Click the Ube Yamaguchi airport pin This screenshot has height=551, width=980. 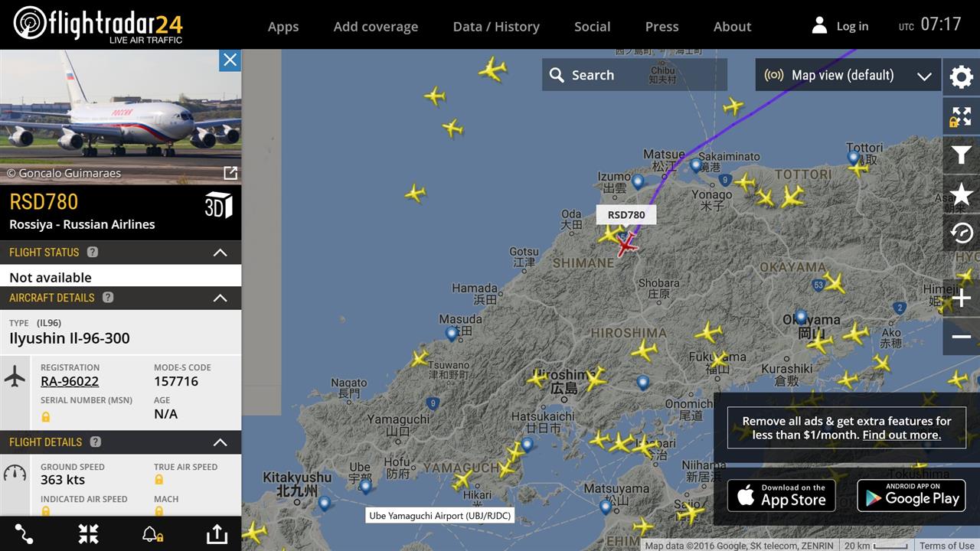[x=365, y=487]
